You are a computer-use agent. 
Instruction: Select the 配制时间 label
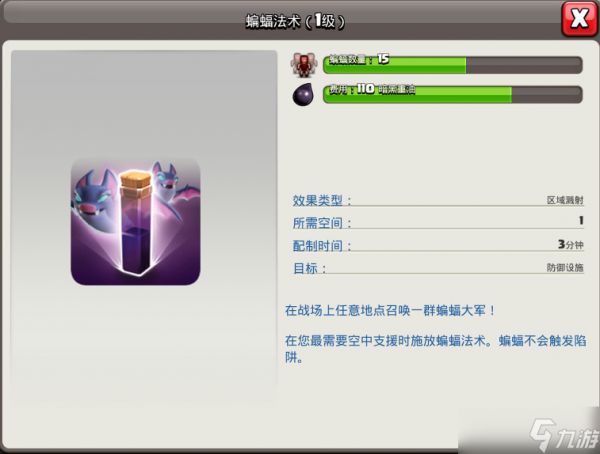[x=321, y=246]
